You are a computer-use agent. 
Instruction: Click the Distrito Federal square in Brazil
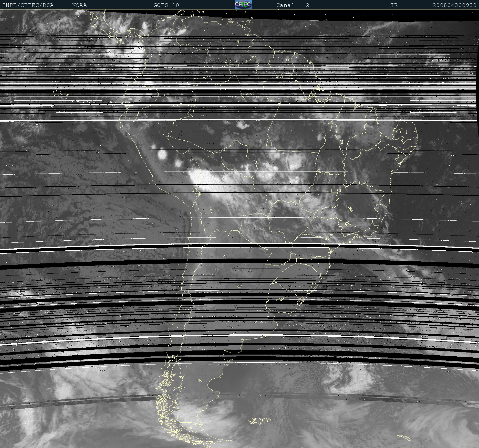tap(334, 191)
